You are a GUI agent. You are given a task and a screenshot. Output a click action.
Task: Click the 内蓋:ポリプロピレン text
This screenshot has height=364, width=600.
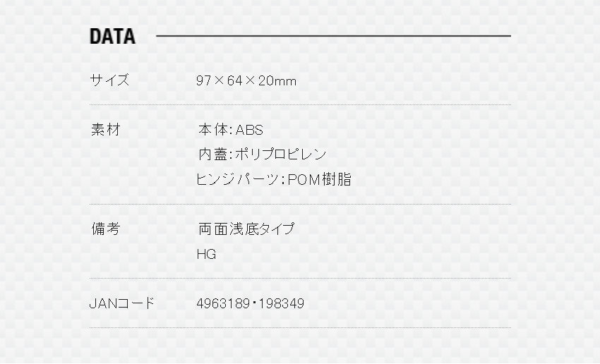point(262,154)
